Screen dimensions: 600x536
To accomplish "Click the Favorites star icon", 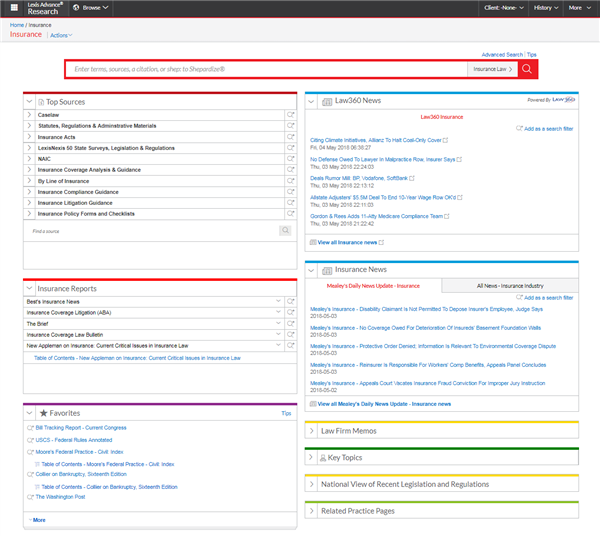I will [x=44, y=413].
